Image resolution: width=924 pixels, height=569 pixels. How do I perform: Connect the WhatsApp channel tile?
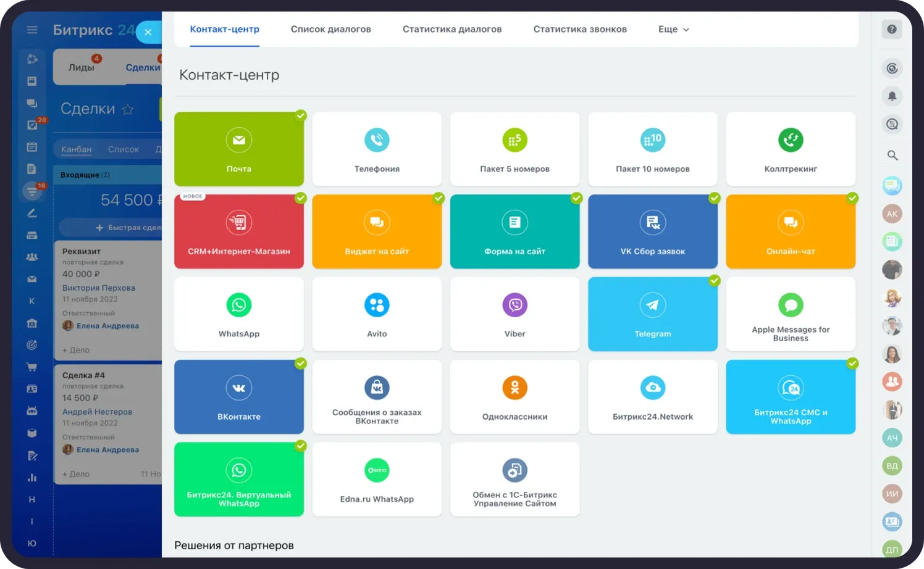tap(239, 314)
